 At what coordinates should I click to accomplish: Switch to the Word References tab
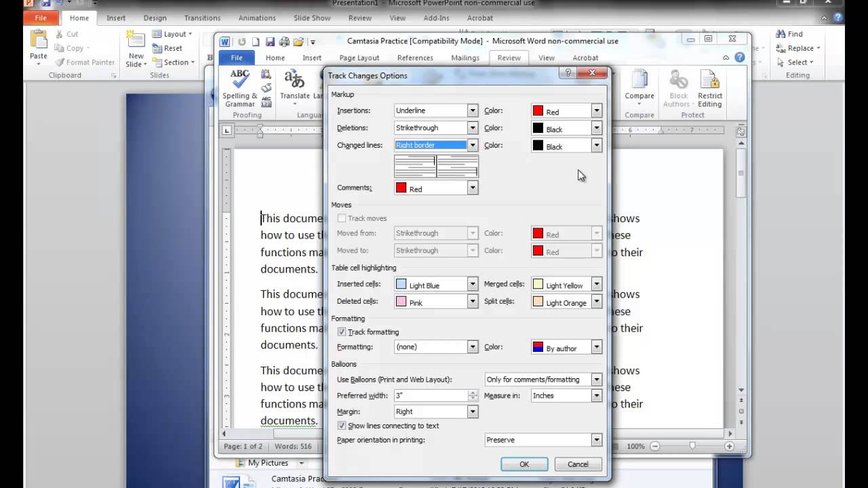click(415, 58)
